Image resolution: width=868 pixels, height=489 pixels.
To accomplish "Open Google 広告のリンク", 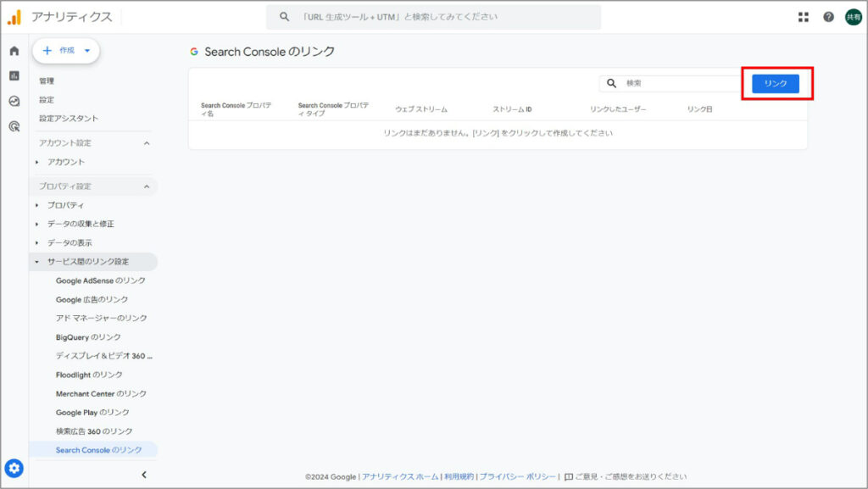I will 92,299.
